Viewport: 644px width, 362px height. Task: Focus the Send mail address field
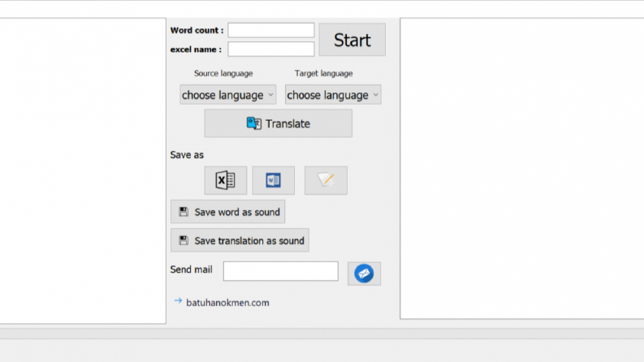[280, 271]
